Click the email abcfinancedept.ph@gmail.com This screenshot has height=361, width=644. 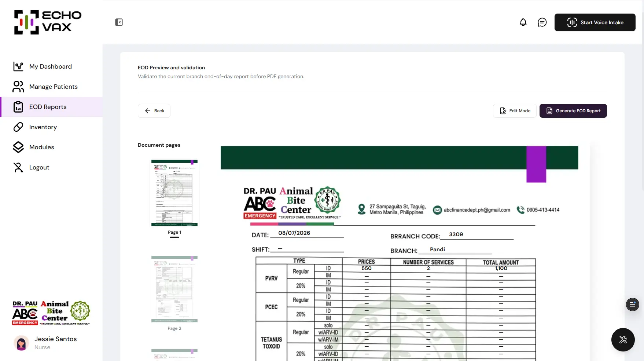pyautogui.click(x=477, y=210)
